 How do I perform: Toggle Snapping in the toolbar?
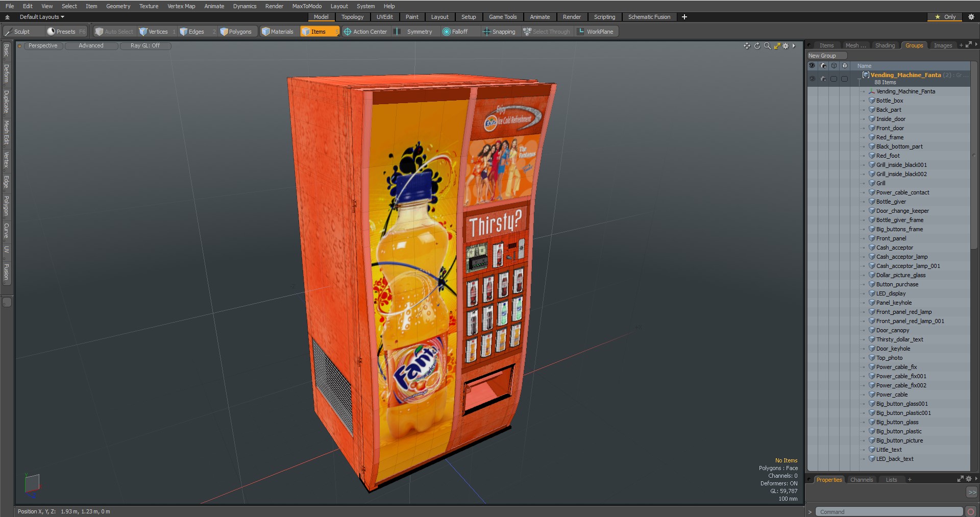(499, 32)
